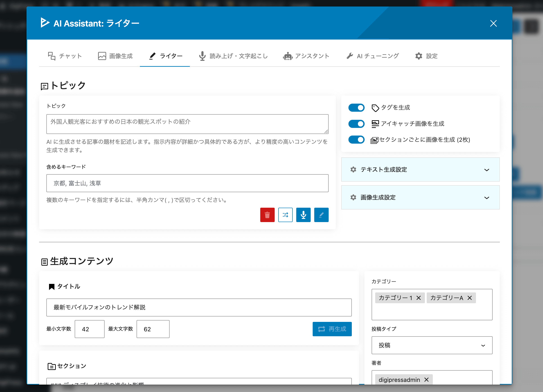Open the 画像生成 tab

coord(115,56)
